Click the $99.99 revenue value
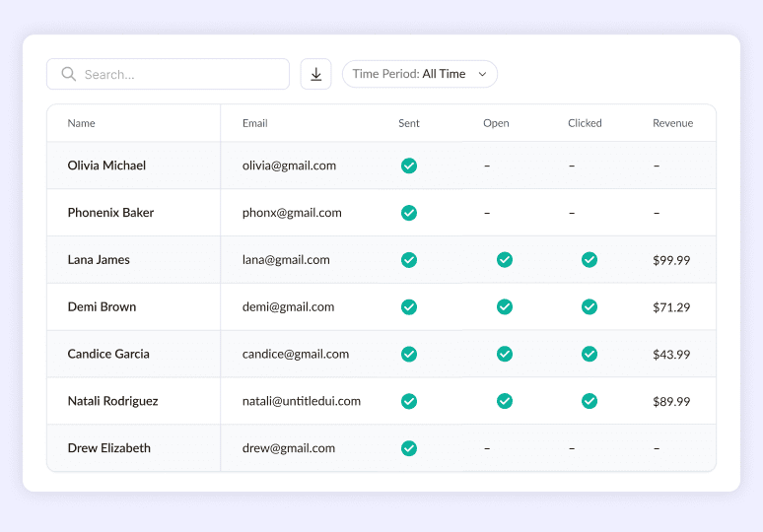Viewport: 763px width, 532px height. 671,260
